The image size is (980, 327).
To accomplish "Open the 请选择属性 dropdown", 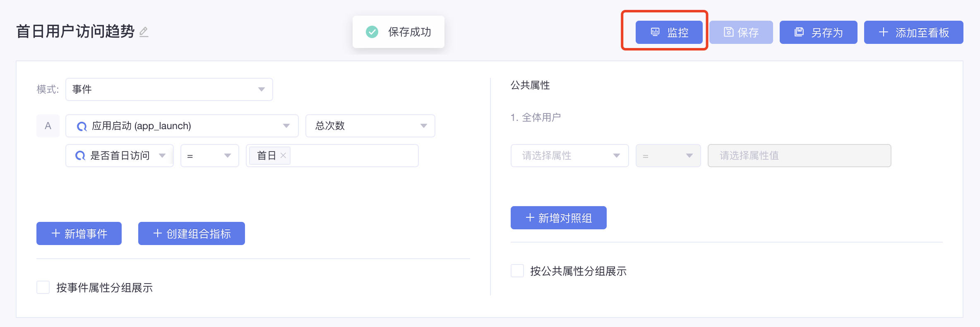I will coord(570,156).
